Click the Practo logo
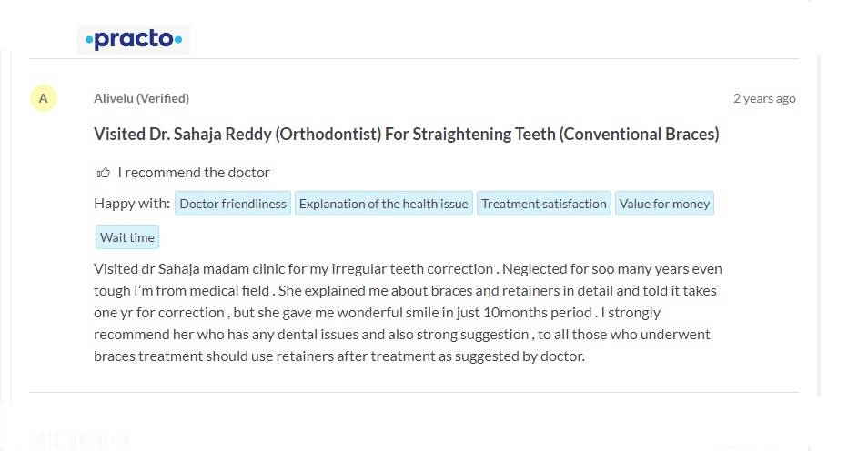This screenshot has width=868, height=451. [134, 40]
